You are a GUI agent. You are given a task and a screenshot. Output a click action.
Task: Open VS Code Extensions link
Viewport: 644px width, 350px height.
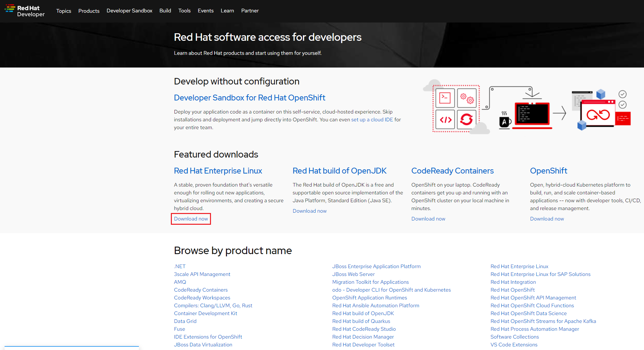[x=514, y=345]
